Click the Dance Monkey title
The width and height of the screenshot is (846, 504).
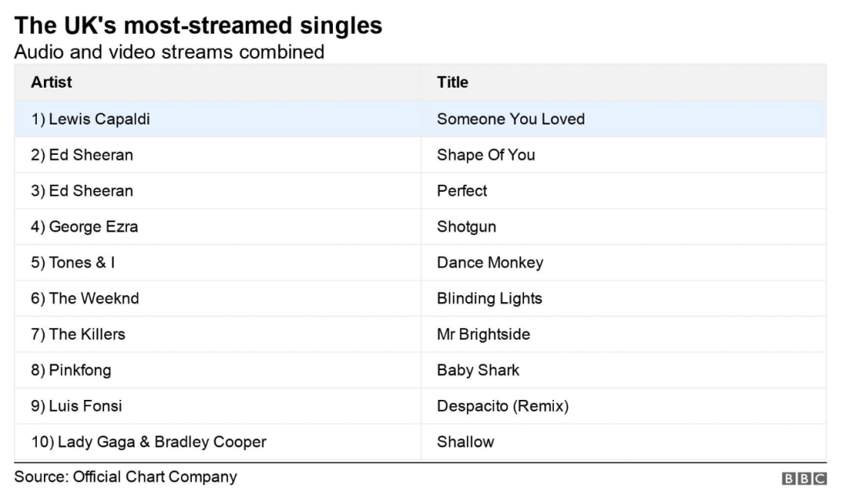point(490,262)
